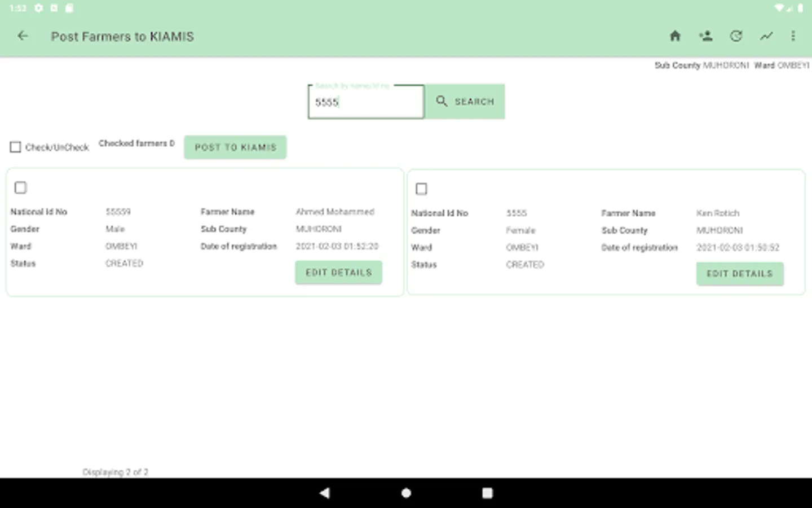Tap the SD card status icon
The height and width of the screenshot is (508, 812).
tap(69, 8)
